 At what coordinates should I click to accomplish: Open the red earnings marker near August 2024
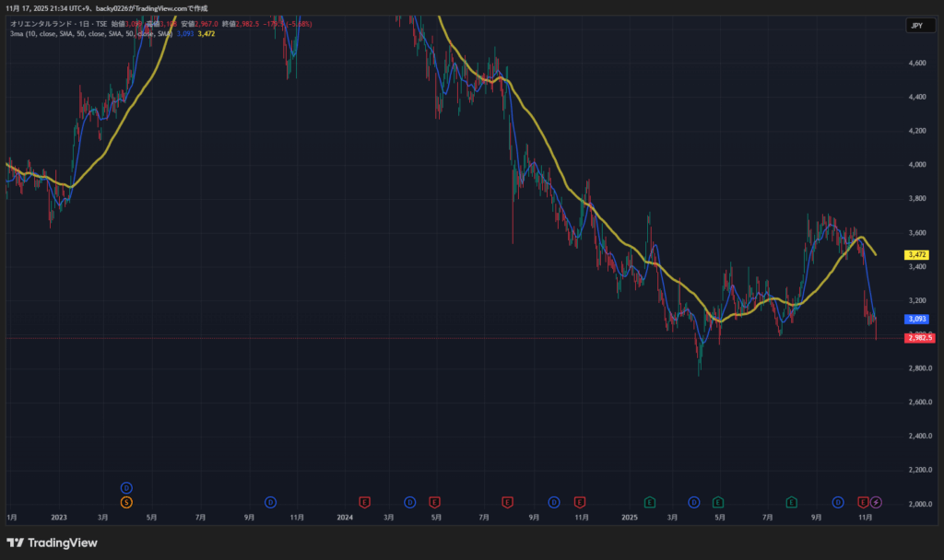(507, 502)
